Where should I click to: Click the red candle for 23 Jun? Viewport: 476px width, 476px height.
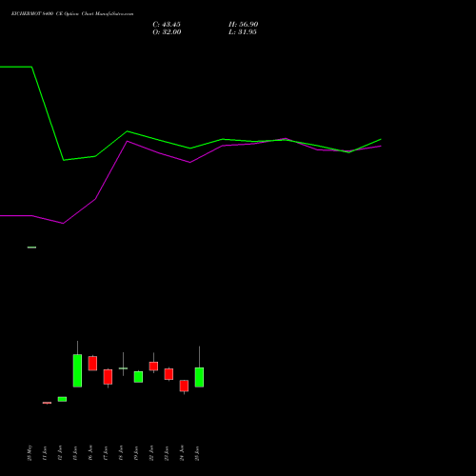pos(169,374)
